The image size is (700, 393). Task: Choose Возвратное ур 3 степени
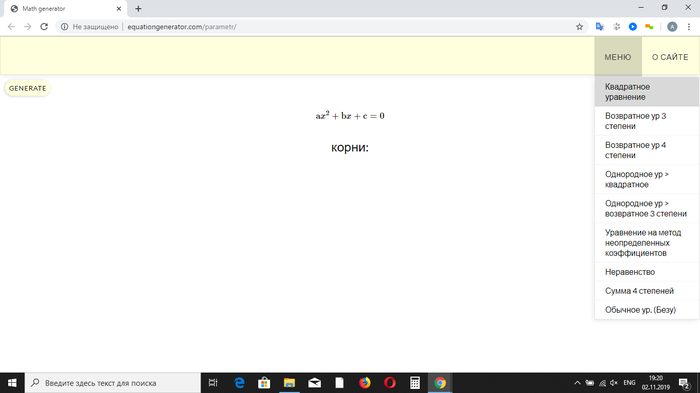pyautogui.click(x=646, y=121)
